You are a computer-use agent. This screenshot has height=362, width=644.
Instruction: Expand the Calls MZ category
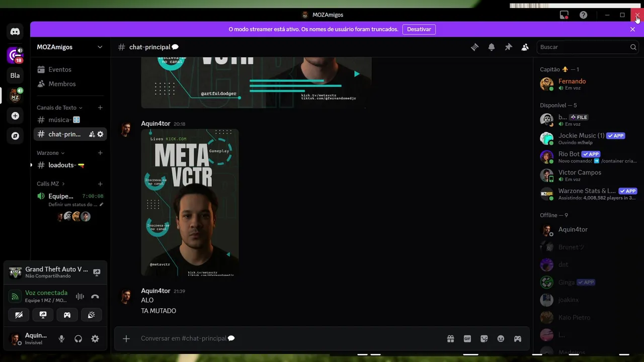point(50,184)
